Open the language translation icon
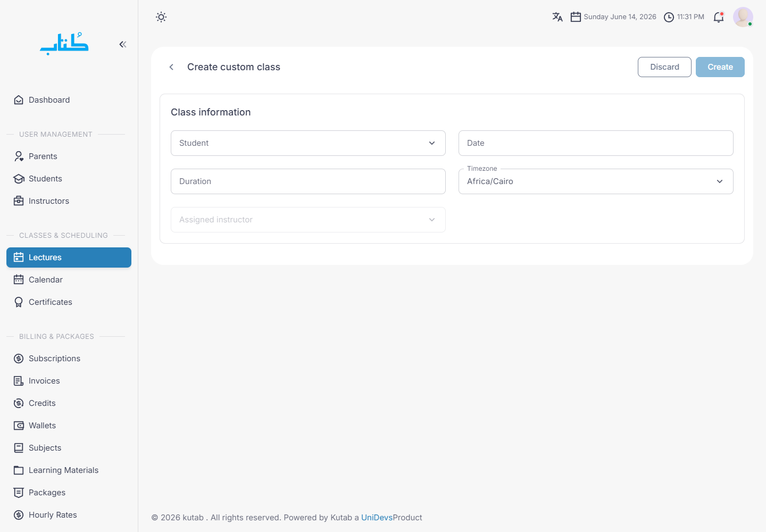 click(557, 17)
